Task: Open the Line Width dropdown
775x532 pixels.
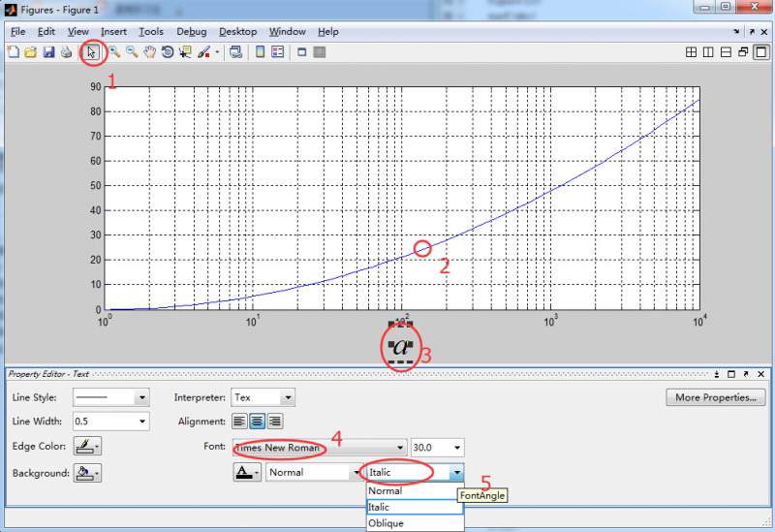Action: [142, 422]
